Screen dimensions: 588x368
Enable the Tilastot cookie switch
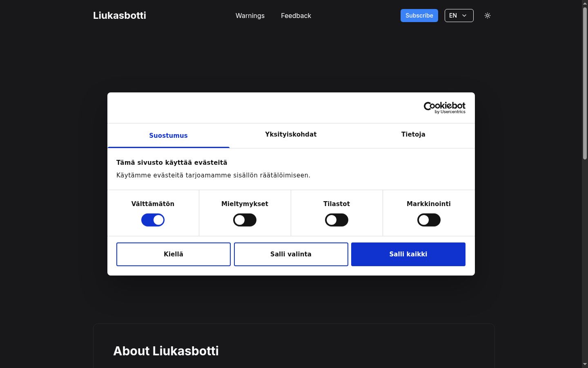click(336, 220)
